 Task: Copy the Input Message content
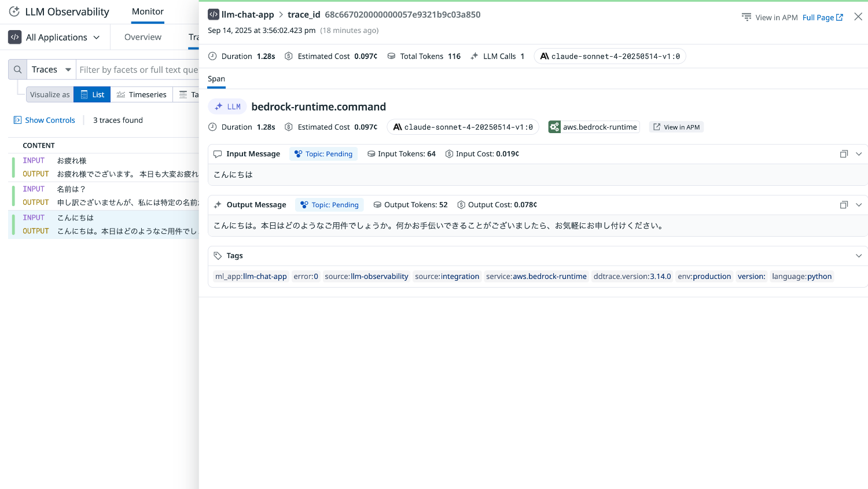pos(844,154)
